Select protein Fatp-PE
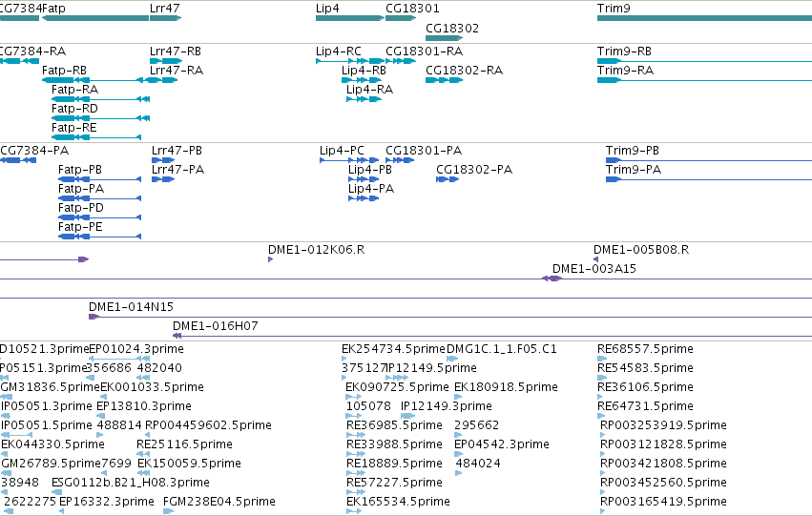The height and width of the screenshot is (516, 812). click(x=99, y=237)
